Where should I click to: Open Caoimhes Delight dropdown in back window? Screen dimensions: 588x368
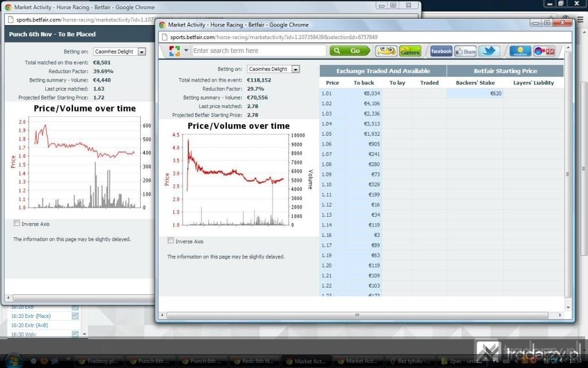119,51
